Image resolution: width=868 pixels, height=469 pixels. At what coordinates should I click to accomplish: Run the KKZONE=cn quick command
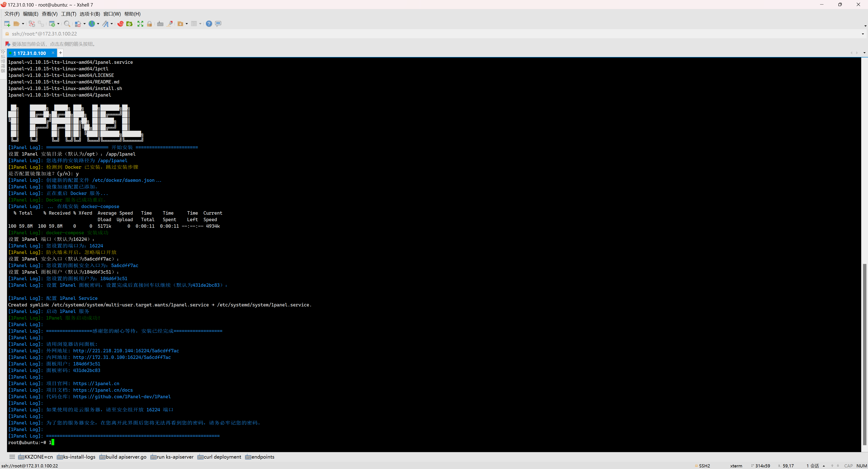click(x=35, y=457)
